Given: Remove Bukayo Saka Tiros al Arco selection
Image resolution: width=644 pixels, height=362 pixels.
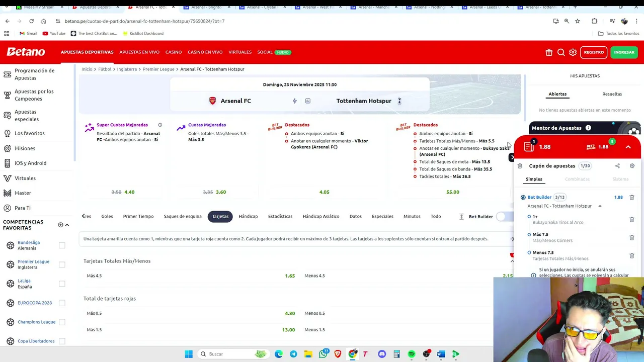Looking at the screenshot, I should [x=632, y=219].
